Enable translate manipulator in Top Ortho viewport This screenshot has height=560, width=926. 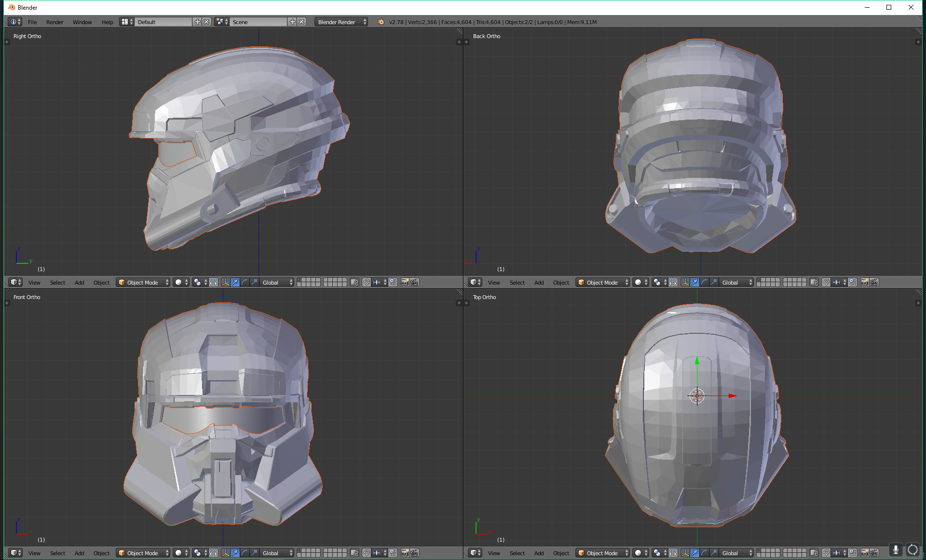pos(694,553)
